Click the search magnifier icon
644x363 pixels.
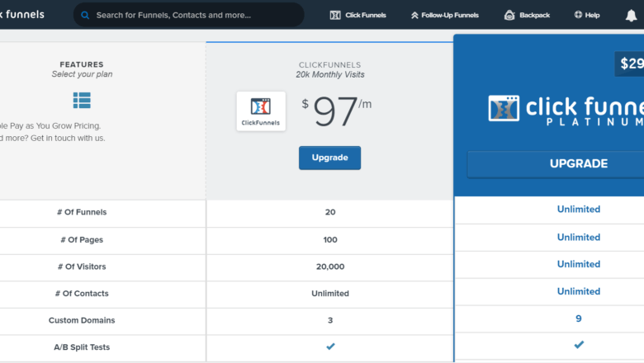85,15
